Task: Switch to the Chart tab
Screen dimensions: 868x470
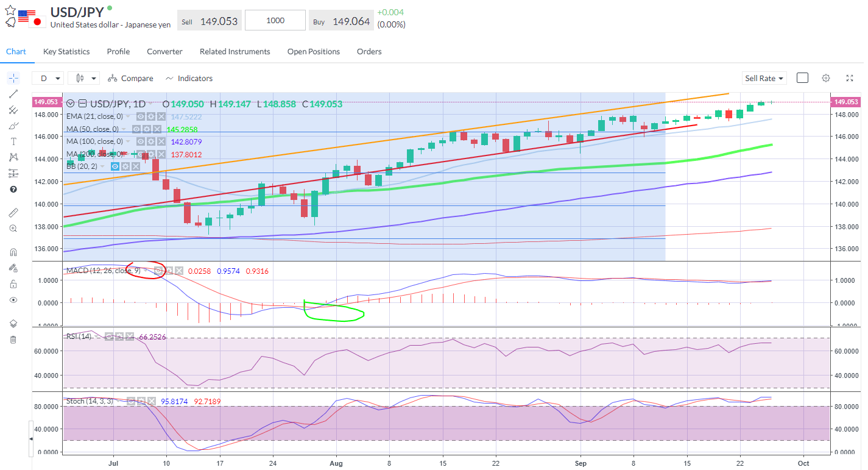Action: tap(16, 52)
